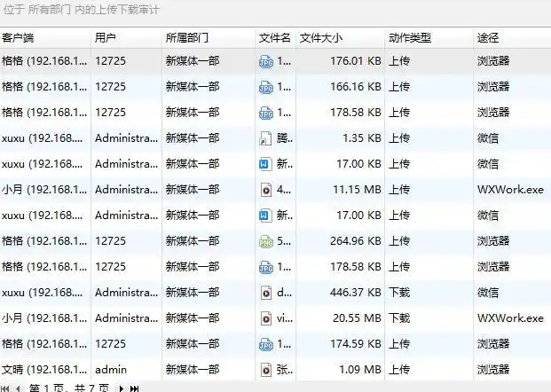
Task: Click the JPG file icon in 176.01 KB row
Action: coord(266,61)
